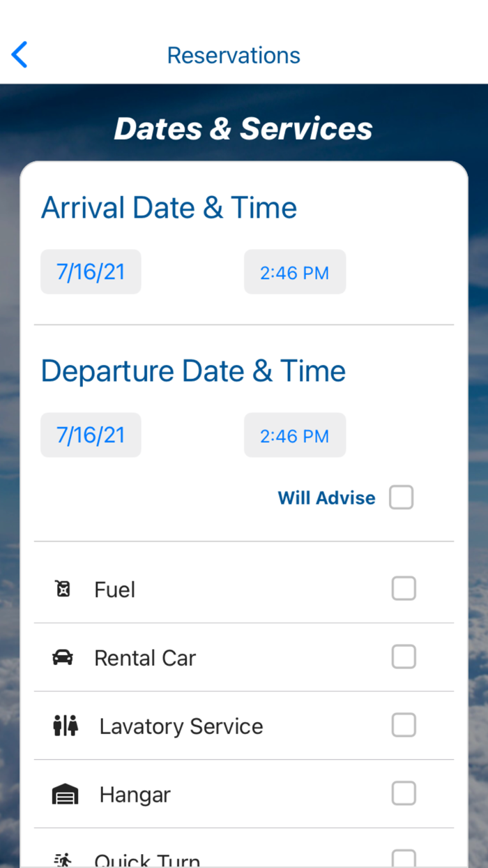Select the Lavatory Service label
This screenshot has height=868, width=488.
181,726
